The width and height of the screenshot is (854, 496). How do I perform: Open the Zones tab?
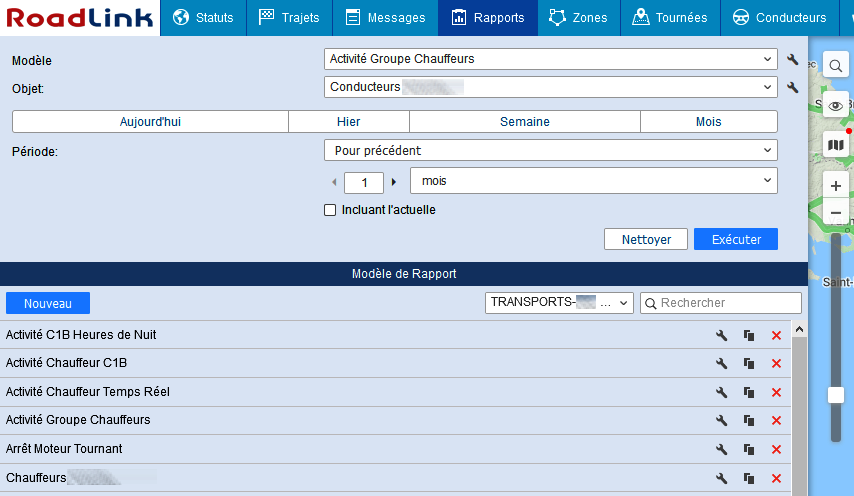click(578, 18)
